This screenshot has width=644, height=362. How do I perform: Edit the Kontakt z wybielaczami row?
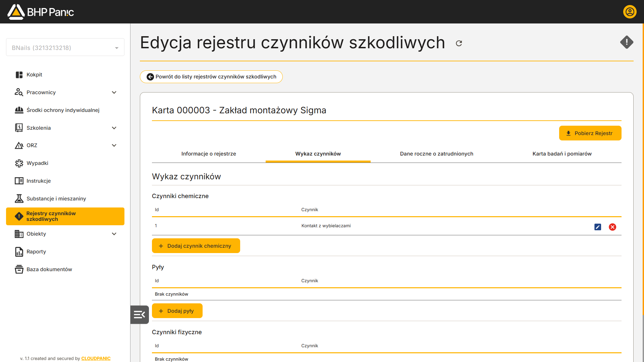click(598, 227)
